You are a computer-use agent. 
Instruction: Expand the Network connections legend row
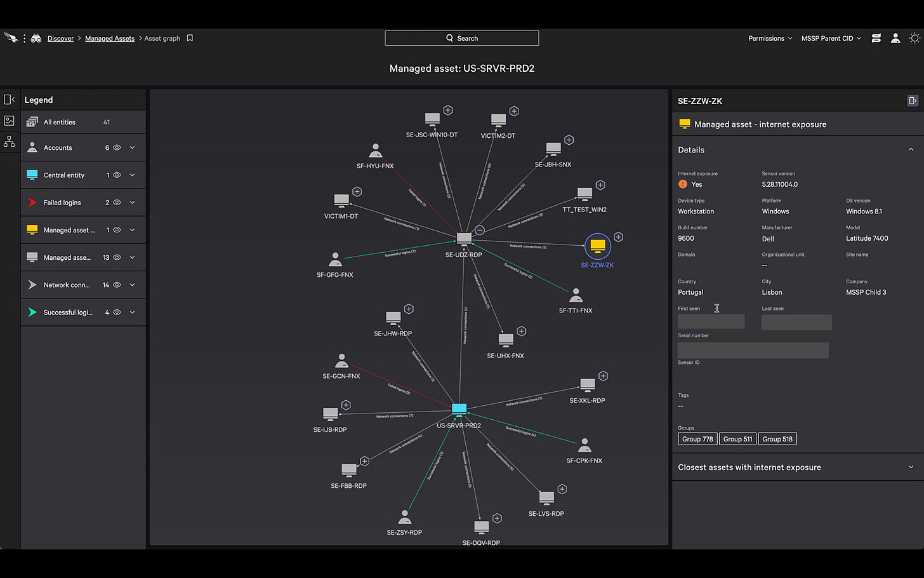click(133, 285)
